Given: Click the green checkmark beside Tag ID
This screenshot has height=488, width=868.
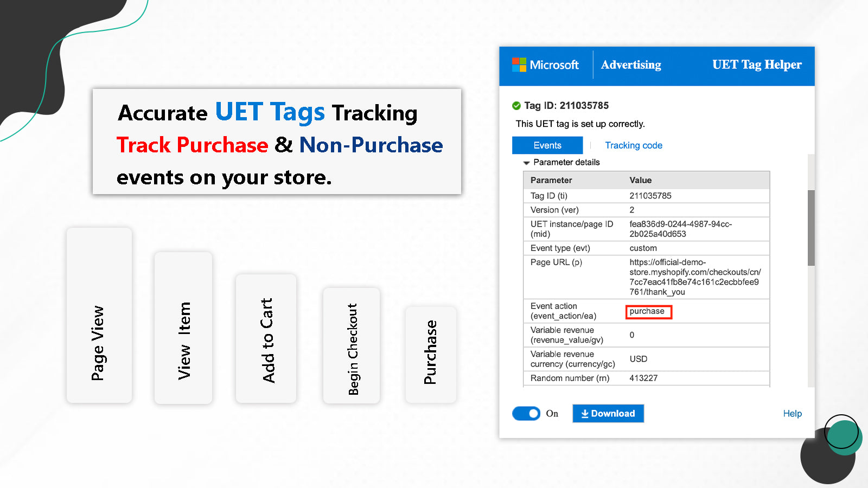Looking at the screenshot, I should click(515, 106).
